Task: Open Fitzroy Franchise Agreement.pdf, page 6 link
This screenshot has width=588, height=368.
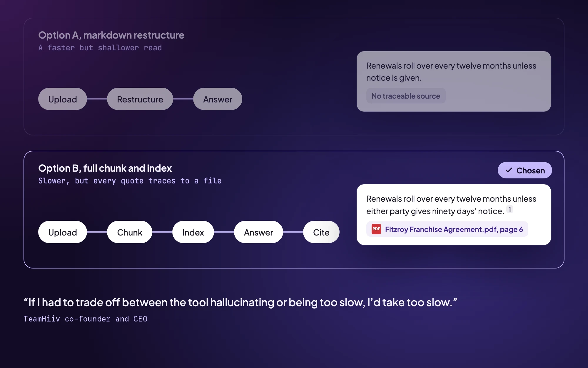Action: [447, 229]
